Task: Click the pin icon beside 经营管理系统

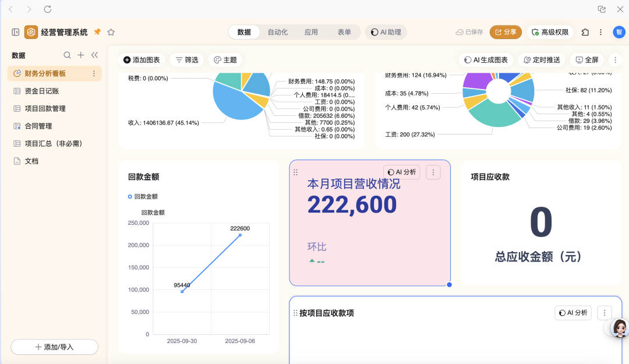Action: [x=97, y=32]
